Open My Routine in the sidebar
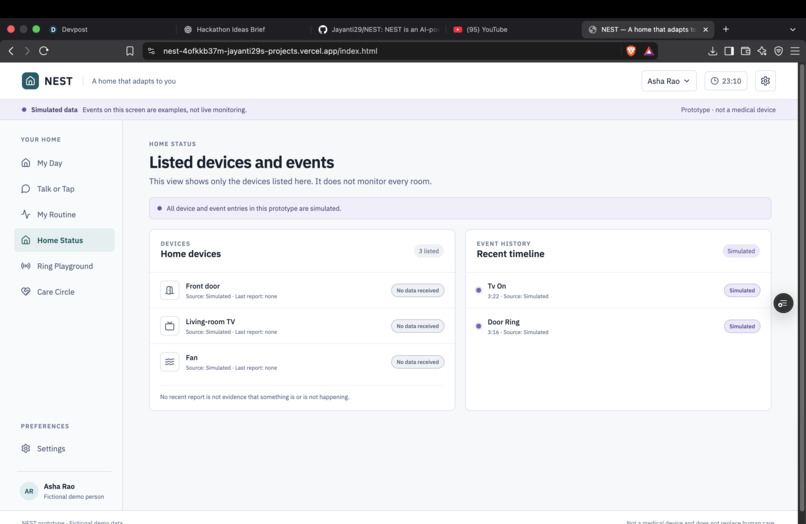Screen dimensions: 806x524 (x=64, y=214)
